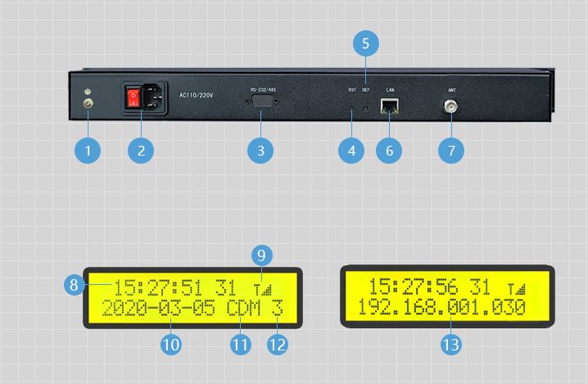Click the blue marker numbered 1

(87, 151)
